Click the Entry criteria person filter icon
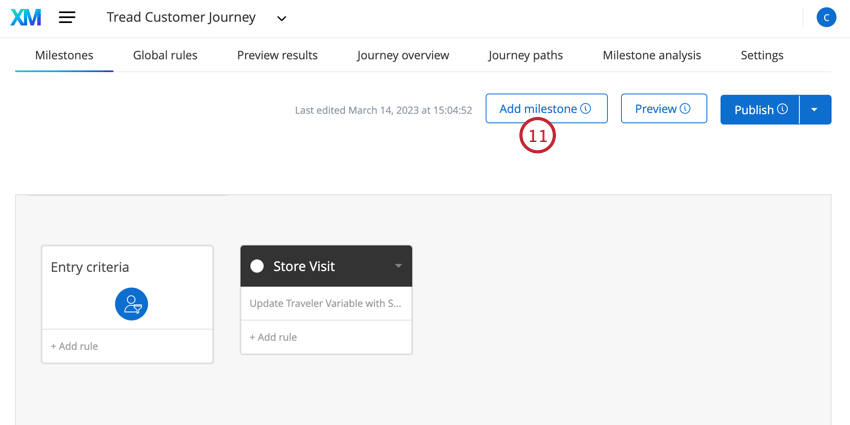Viewport: 850px width, 425px height. [x=131, y=304]
